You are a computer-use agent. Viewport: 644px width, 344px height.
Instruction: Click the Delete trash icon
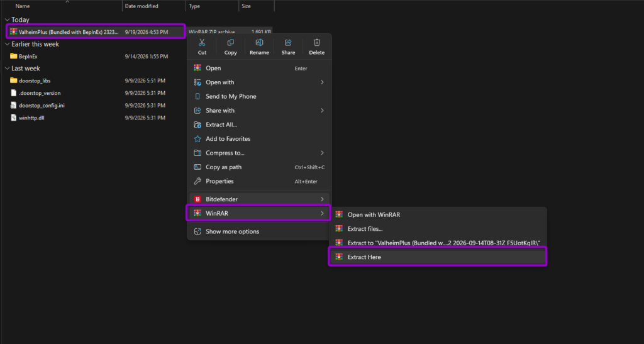[317, 43]
